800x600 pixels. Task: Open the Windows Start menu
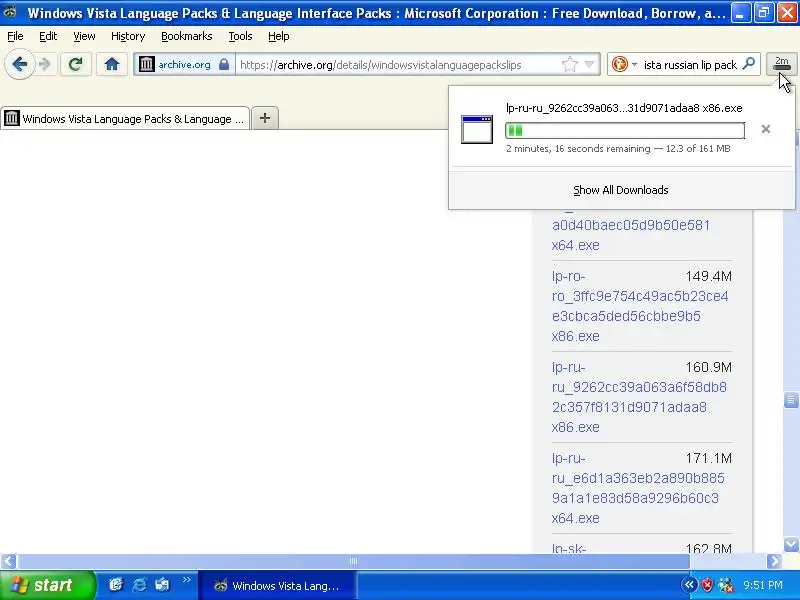(x=47, y=585)
